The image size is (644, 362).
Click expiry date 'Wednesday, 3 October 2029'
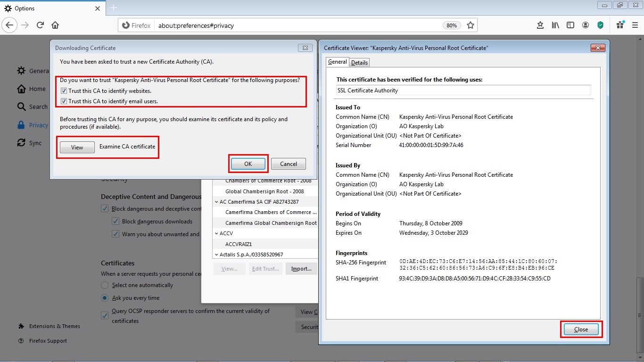[434, 233]
